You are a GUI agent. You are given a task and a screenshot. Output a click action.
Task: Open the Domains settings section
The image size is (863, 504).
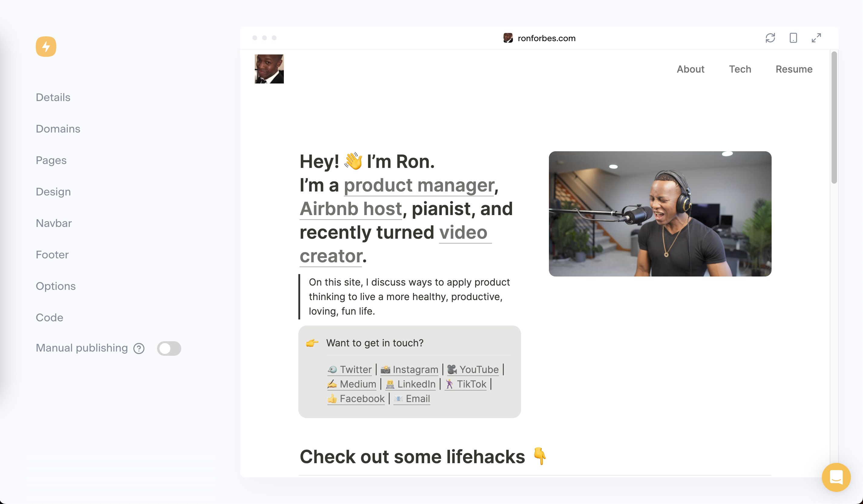pos(58,129)
